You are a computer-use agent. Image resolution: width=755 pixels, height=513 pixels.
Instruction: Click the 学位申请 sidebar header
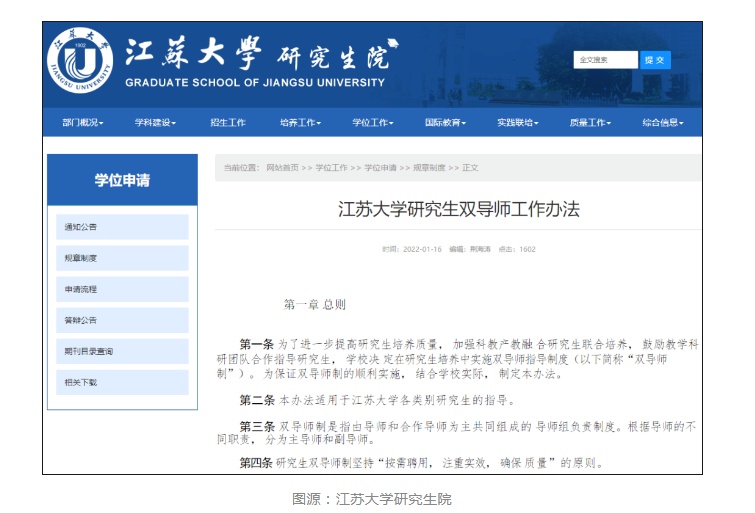tap(122, 180)
